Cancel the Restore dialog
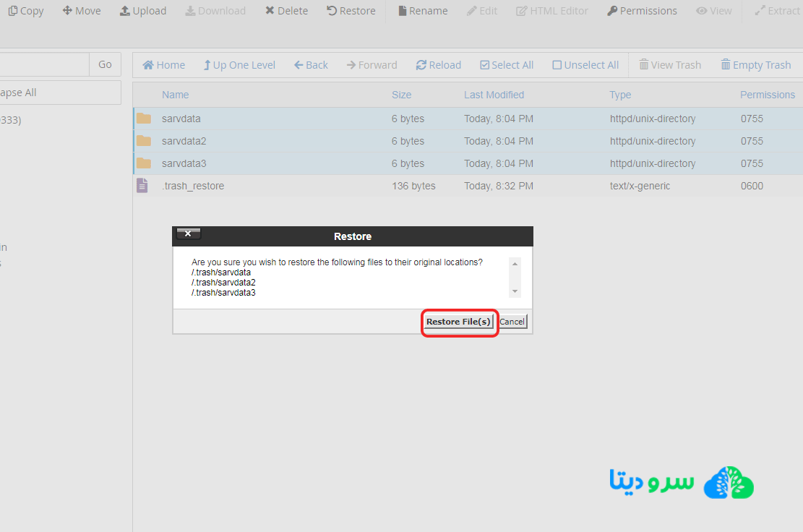The image size is (803, 532). [x=512, y=322]
